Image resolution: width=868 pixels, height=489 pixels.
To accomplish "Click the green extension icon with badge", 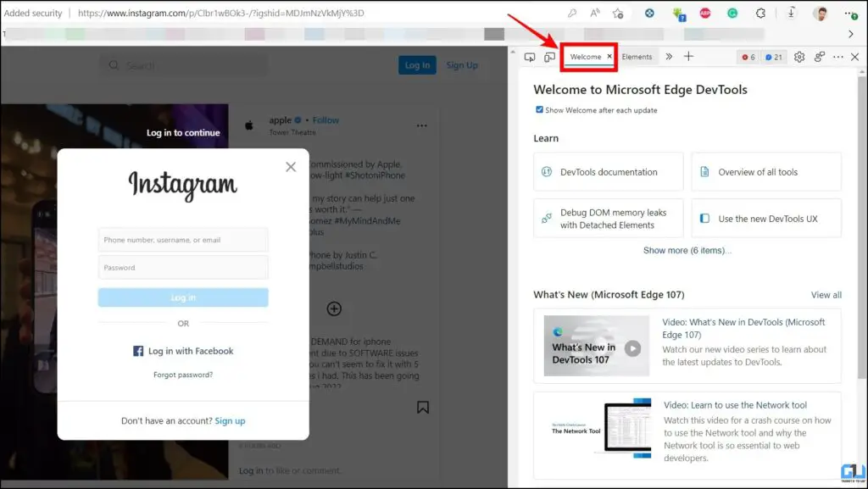I will (x=679, y=14).
